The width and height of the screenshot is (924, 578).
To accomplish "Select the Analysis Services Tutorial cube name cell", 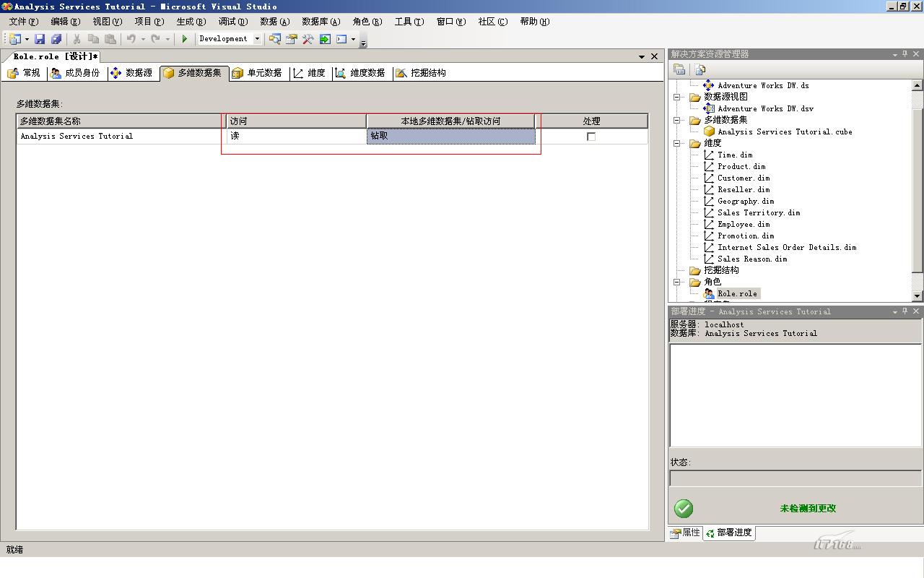I will pyautogui.click(x=122, y=136).
